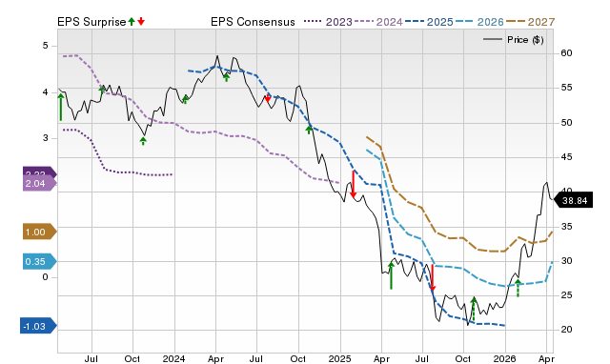The width and height of the screenshot is (610, 364).
Task: Click the tall green surprise arrow after Apr 2025
Action: coord(391,275)
